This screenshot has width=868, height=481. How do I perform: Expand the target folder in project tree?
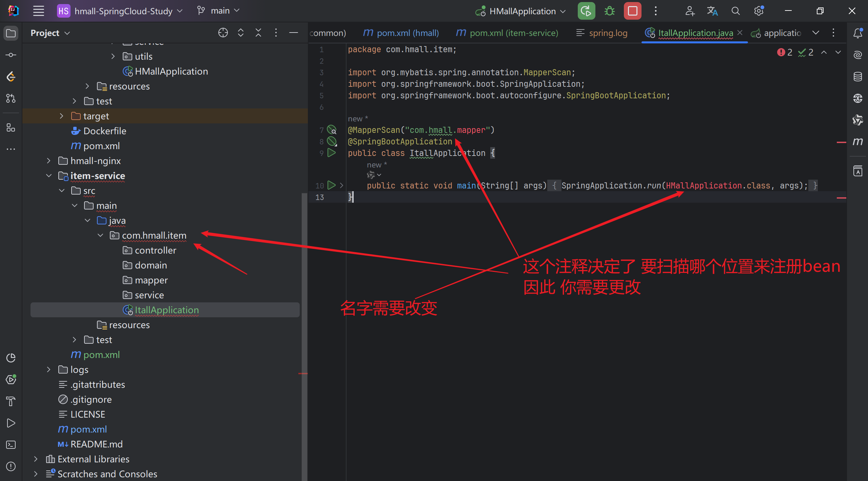61,116
